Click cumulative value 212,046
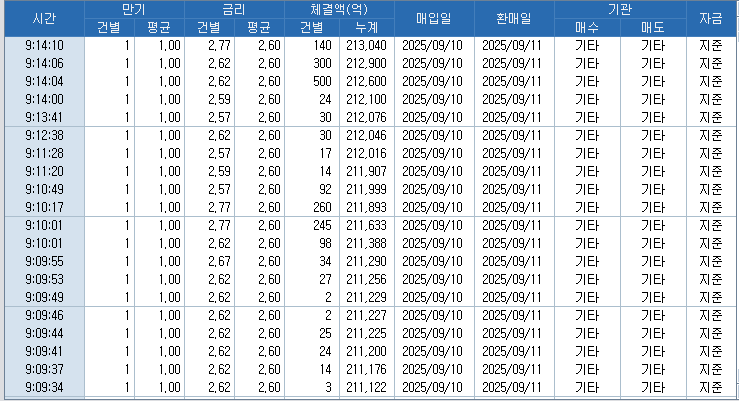The height and width of the screenshot is (401, 739). (x=367, y=136)
